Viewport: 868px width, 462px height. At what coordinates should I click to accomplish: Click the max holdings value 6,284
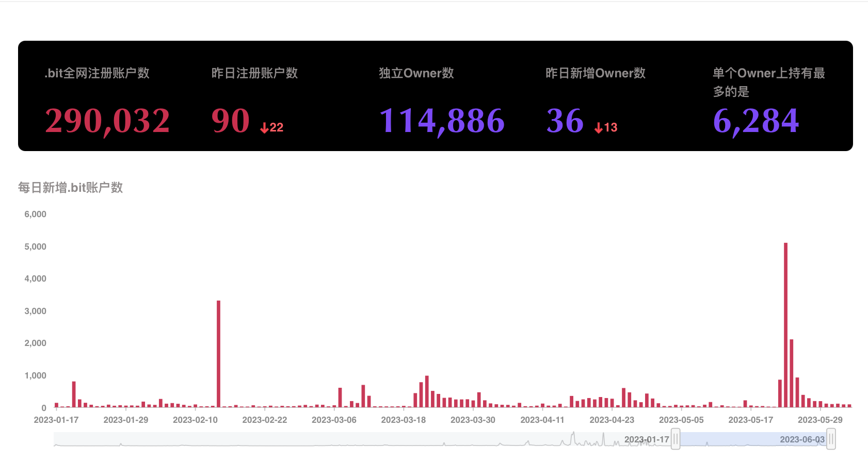[756, 121]
